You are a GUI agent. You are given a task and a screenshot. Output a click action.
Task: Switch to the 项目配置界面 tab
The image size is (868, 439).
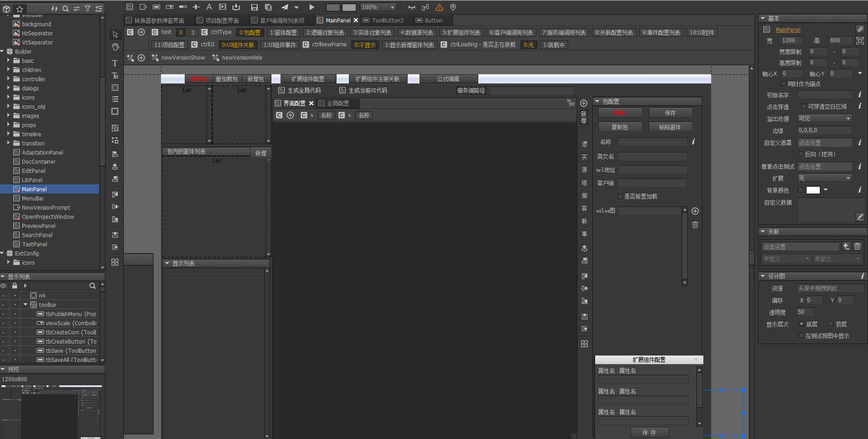pyautogui.click(x=221, y=21)
